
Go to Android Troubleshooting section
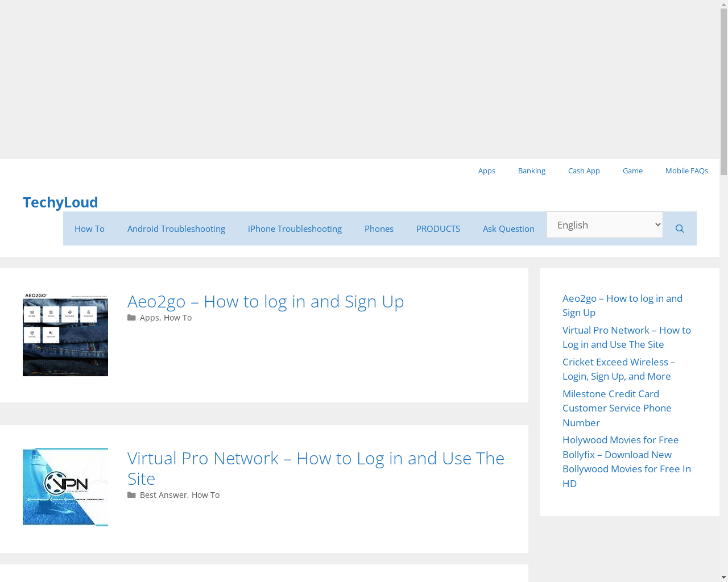pos(176,228)
